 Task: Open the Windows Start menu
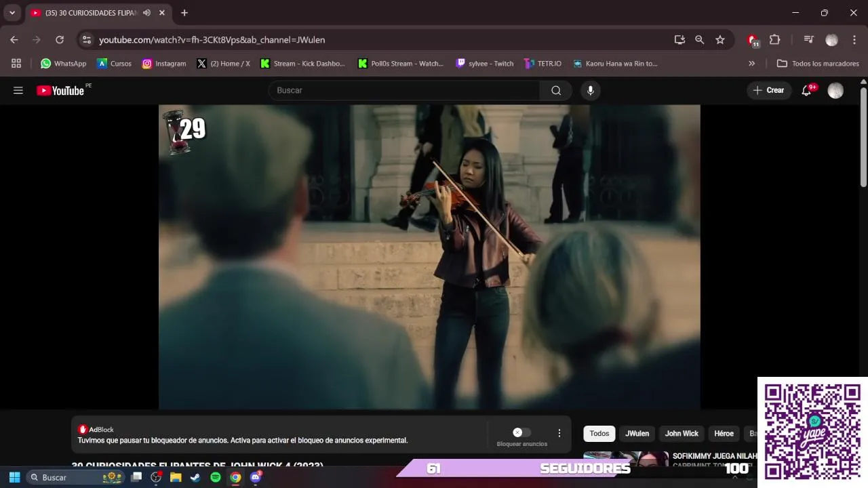point(14,477)
